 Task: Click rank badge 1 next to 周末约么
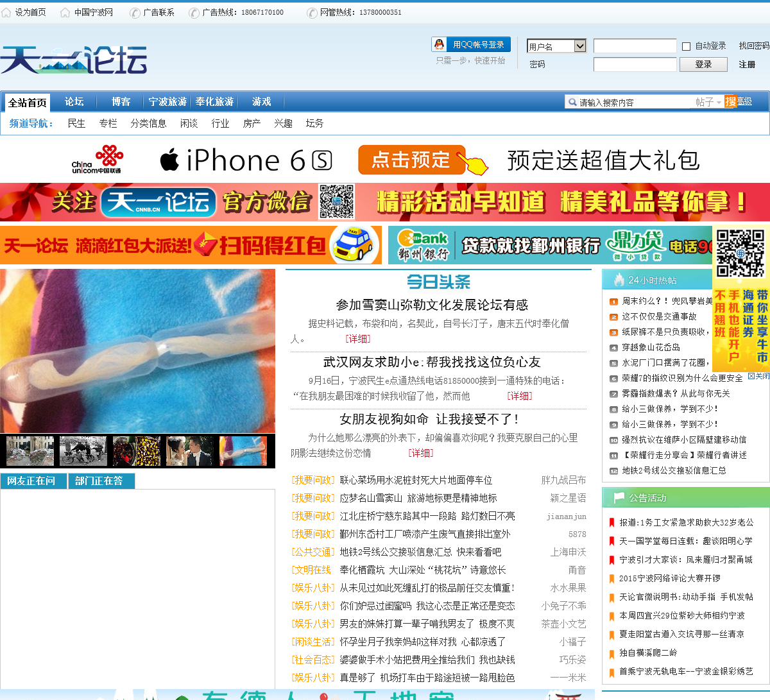pyautogui.click(x=613, y=302)
